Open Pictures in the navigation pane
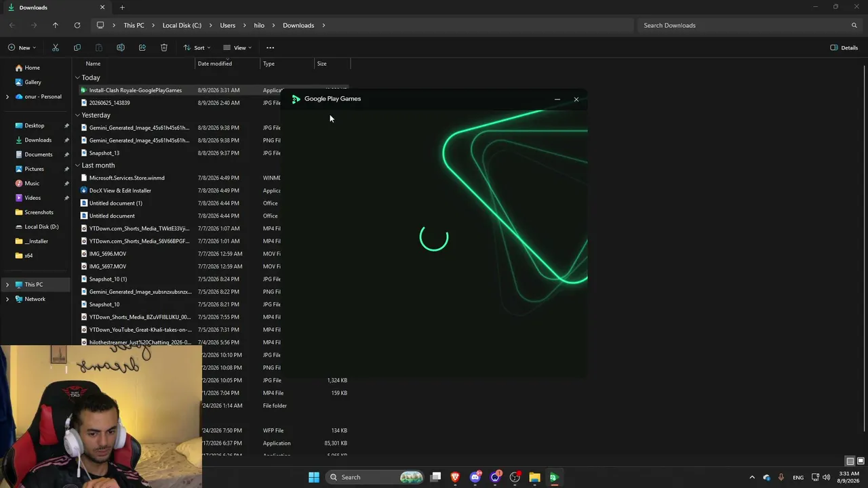The width and height of the screenshot is (868, 488). (34, 169)
